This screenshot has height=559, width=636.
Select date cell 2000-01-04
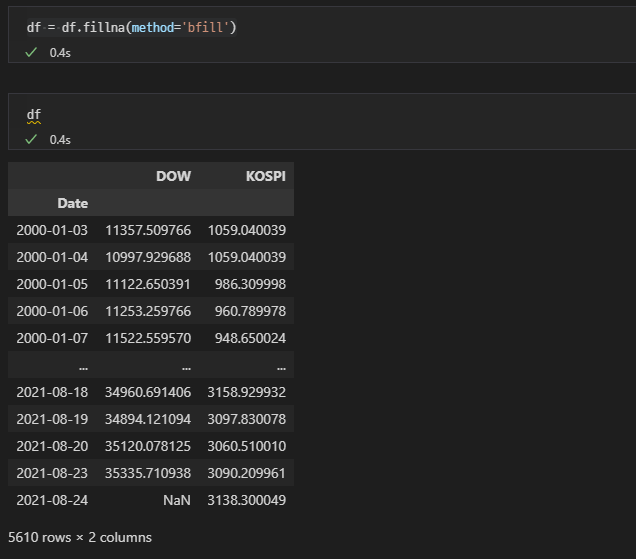point(52,257)
